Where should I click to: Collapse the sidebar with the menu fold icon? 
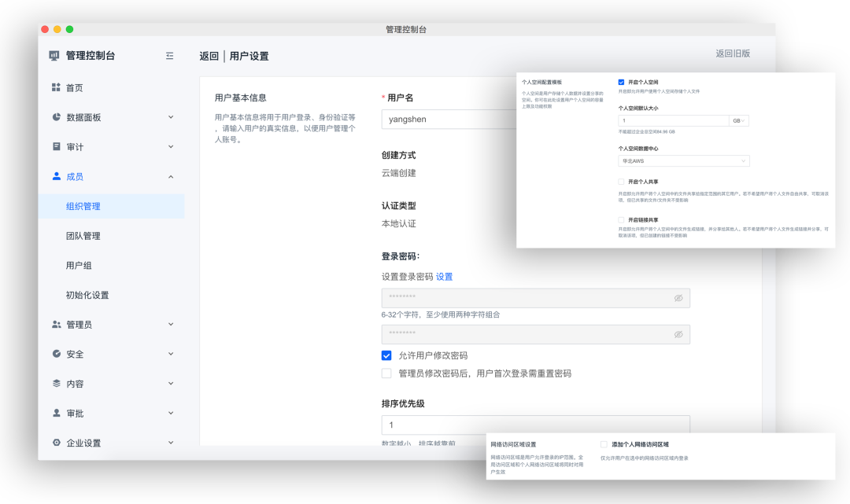click(170, 56)
